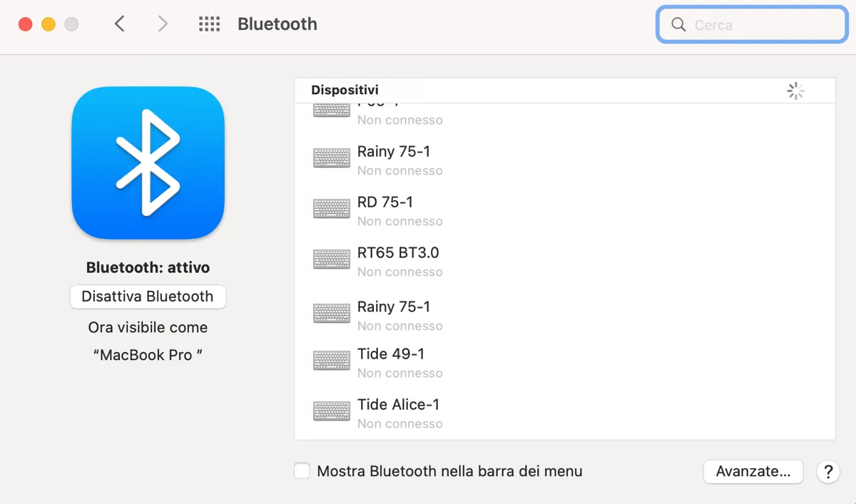Select the RD 75-1 device row
Screen dimensions: 856x504
coord(565,211)
